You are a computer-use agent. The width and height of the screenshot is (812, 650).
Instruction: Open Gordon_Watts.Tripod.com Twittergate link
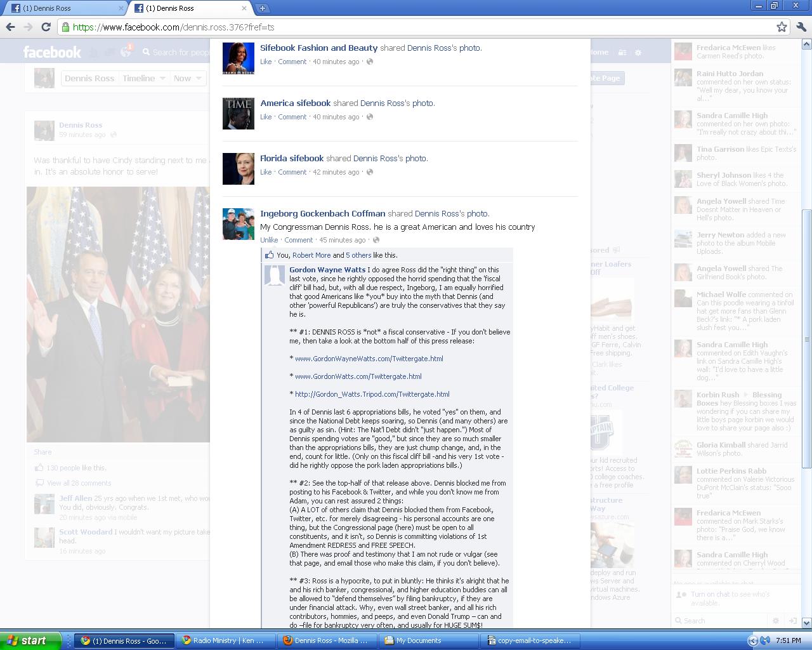tap(372, 394)
